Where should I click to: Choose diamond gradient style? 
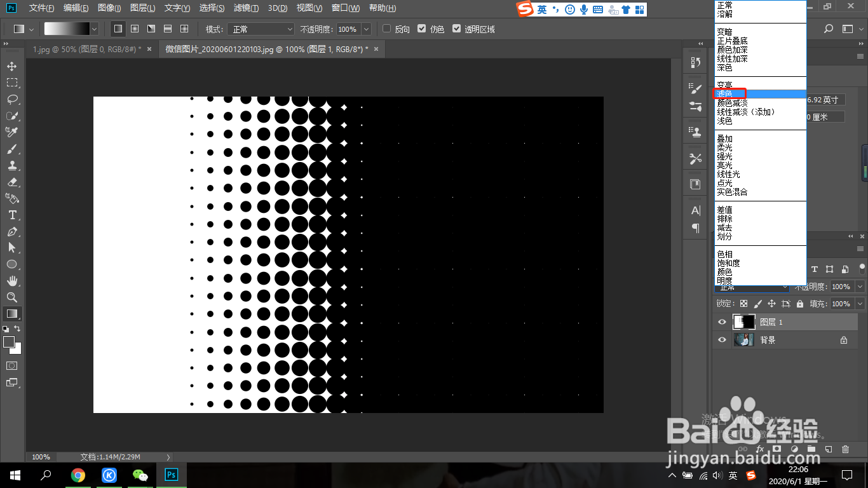click(184, 29)
